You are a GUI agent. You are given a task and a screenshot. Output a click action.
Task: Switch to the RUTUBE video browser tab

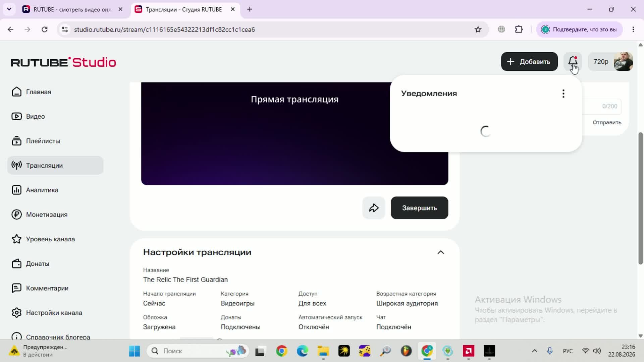[x=72, y=9]
